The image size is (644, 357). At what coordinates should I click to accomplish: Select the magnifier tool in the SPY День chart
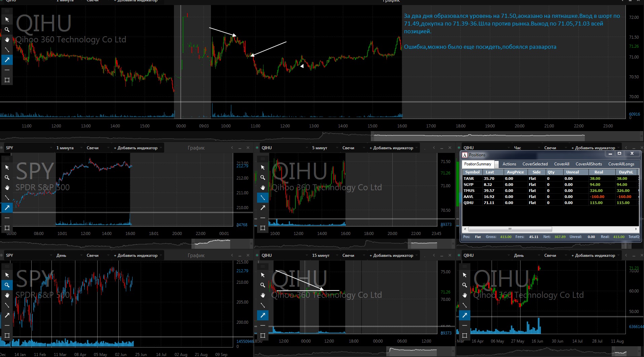(x=7, y=285)
